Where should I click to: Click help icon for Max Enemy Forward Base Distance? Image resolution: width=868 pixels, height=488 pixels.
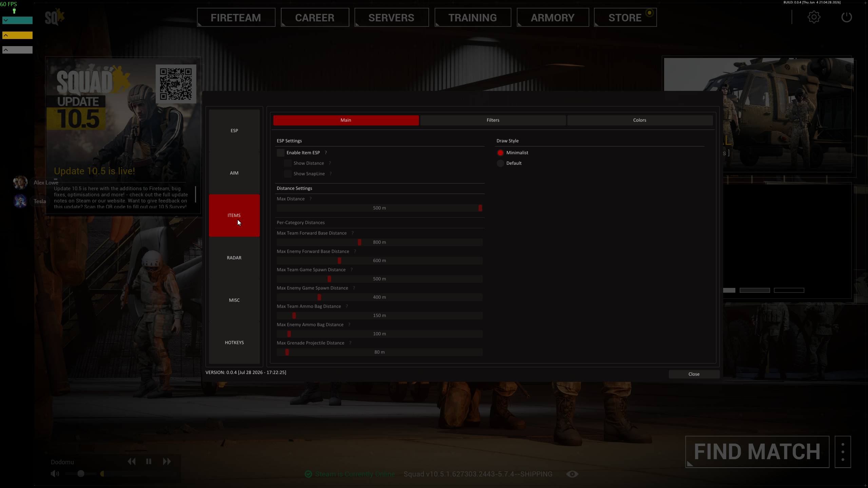coord(355,251)
